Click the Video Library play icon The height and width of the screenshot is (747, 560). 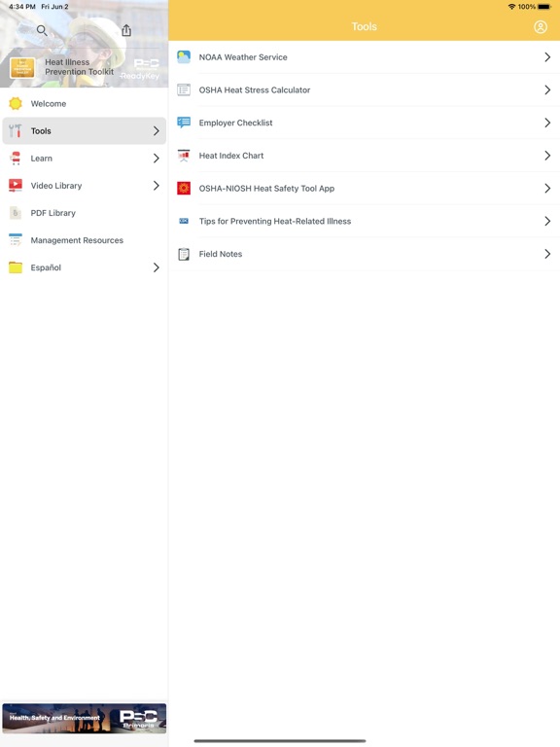point(16,186)
